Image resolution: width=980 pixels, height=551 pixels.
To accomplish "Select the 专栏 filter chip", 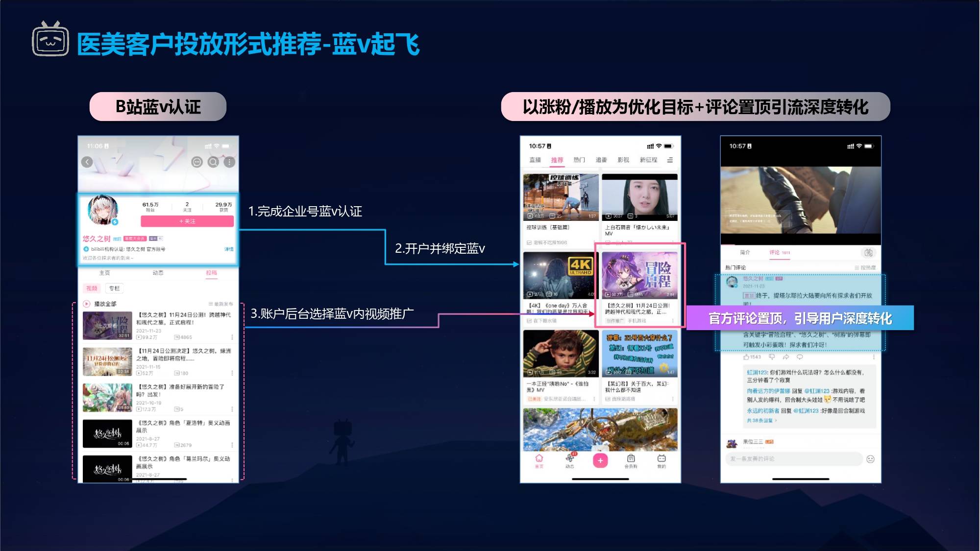I will [x=114, y=288].
